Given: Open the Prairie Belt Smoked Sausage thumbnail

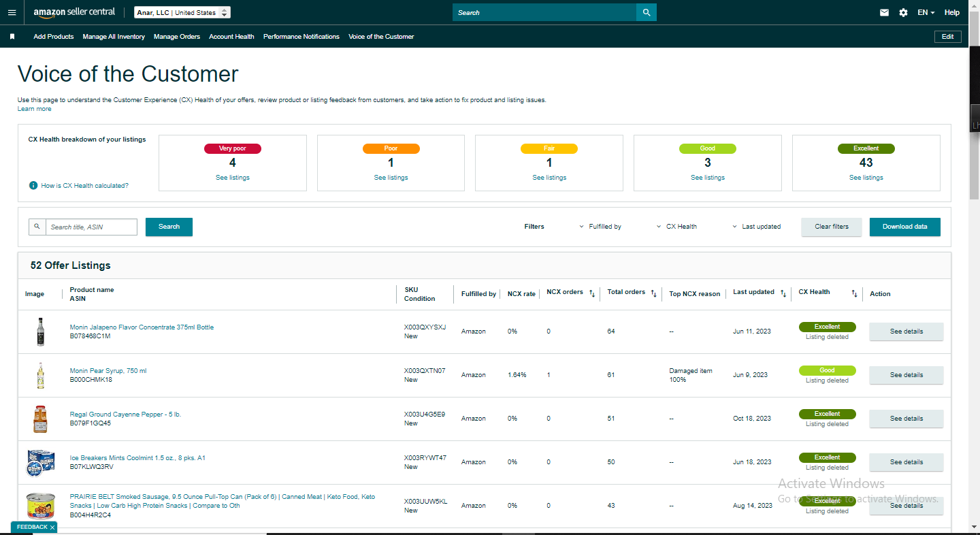Looking at the screenshot, I should [x=41, y=506].
